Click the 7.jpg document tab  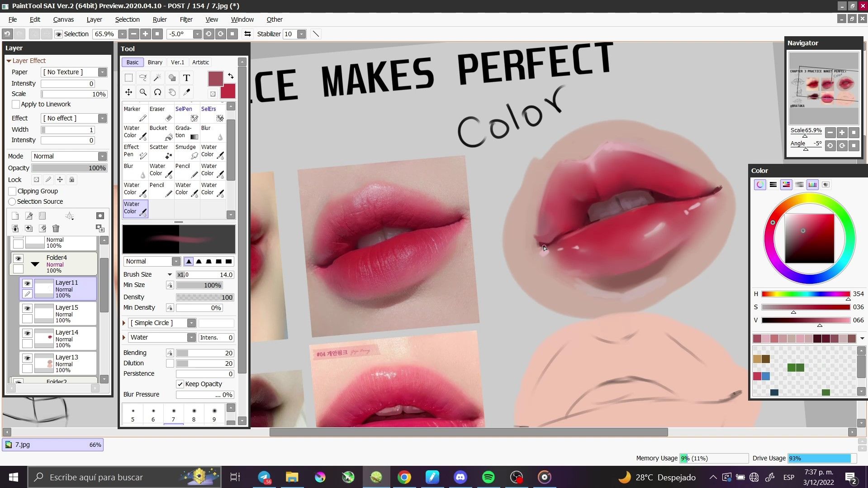click(53, 445)
